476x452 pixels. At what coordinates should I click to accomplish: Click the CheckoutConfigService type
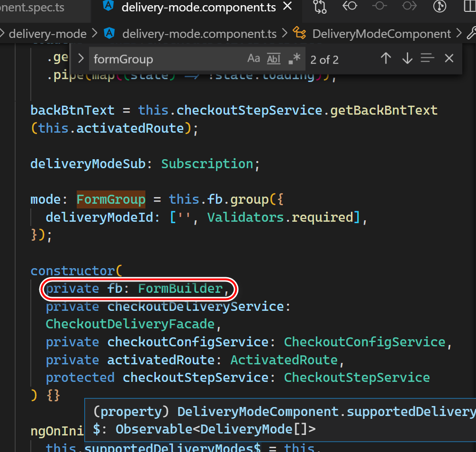tap(365, 343)
